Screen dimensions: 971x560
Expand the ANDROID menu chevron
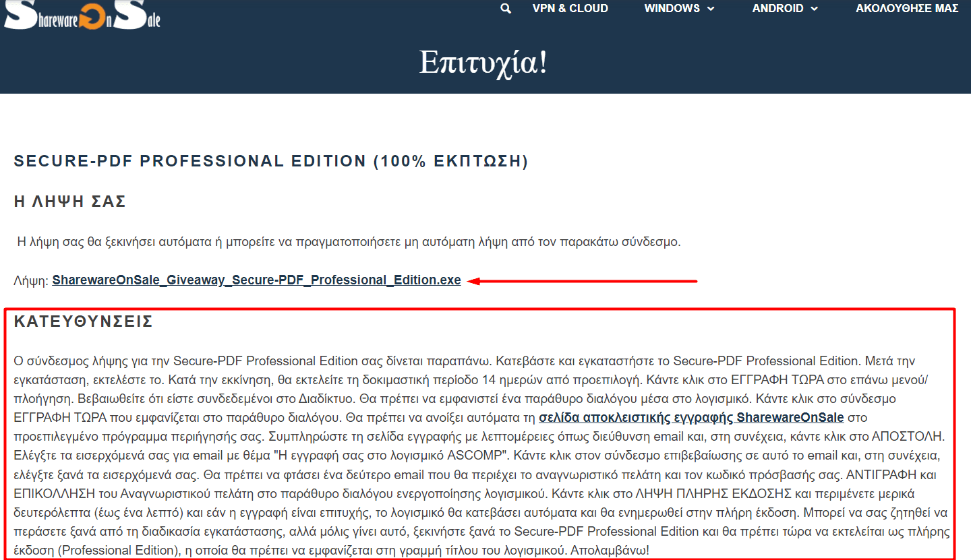(814, 9)
